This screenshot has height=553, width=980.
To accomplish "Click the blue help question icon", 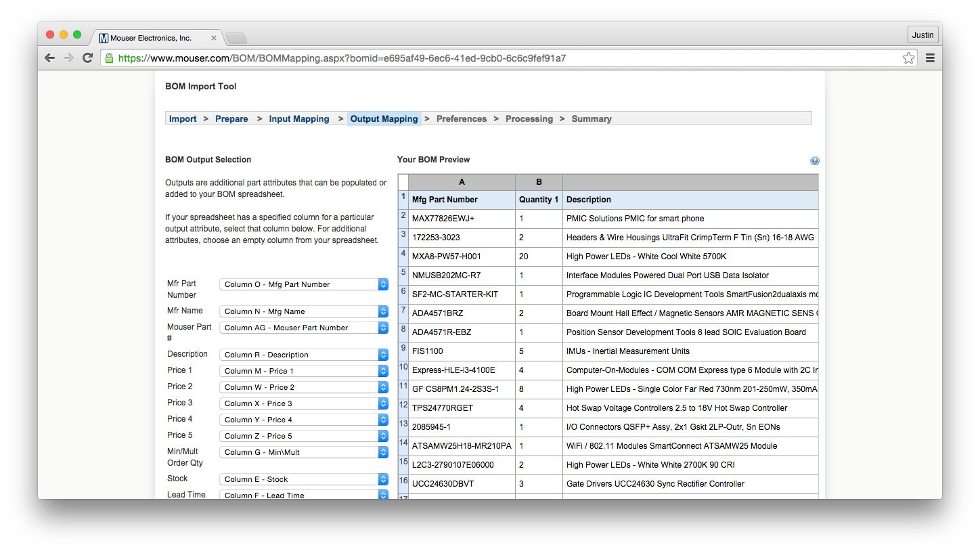I will [x=814, y=160].
